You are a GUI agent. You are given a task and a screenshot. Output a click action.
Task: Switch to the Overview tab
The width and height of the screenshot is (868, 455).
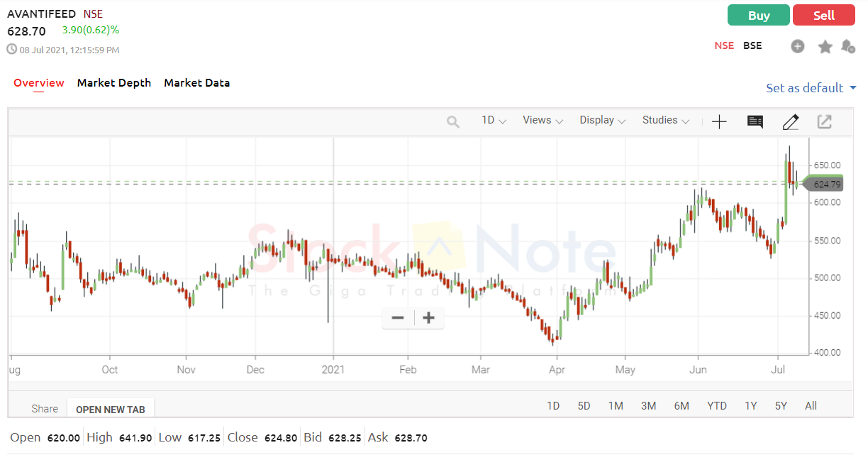tap(39, 83)
